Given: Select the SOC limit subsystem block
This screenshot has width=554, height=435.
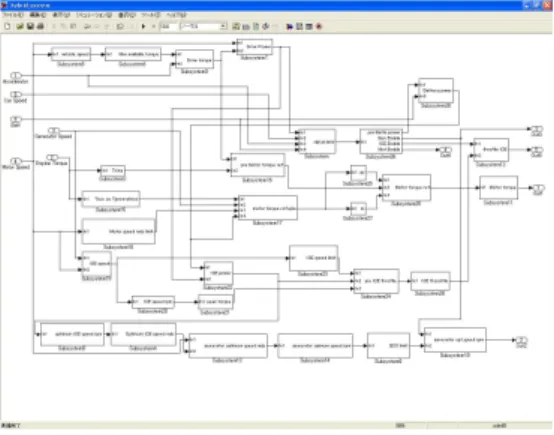Looking at the screenshot, I should [389, 346].
